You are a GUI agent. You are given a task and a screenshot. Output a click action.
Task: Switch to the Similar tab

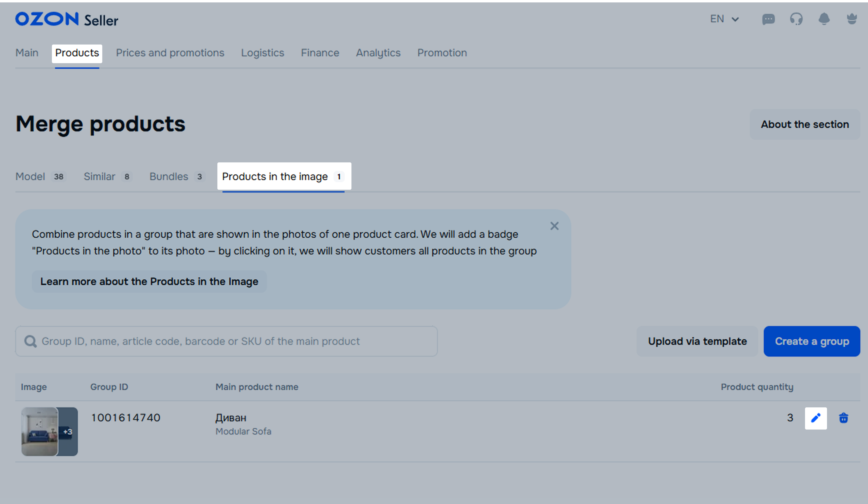point(107,176)
